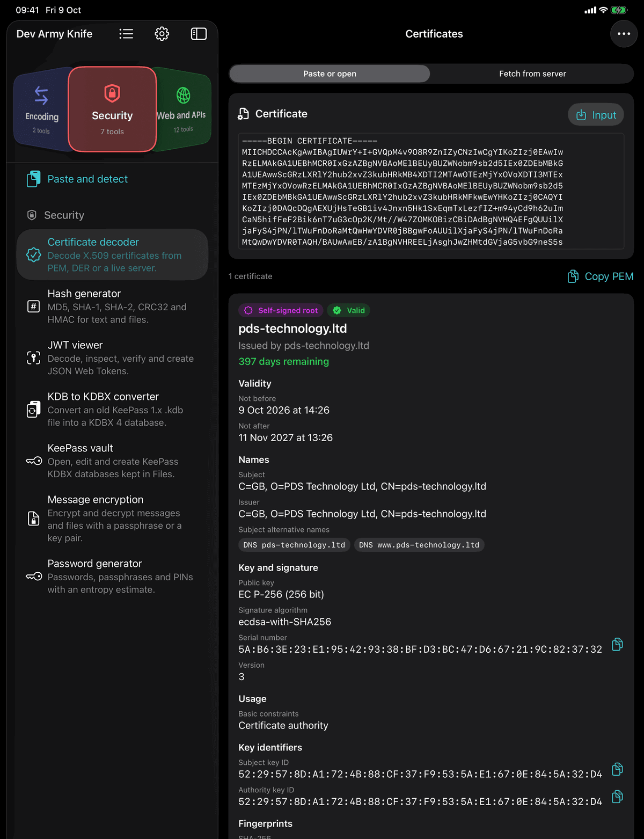Copy the Authority key ID
This screenshot has width=644, height=839.
coord(618,797)
